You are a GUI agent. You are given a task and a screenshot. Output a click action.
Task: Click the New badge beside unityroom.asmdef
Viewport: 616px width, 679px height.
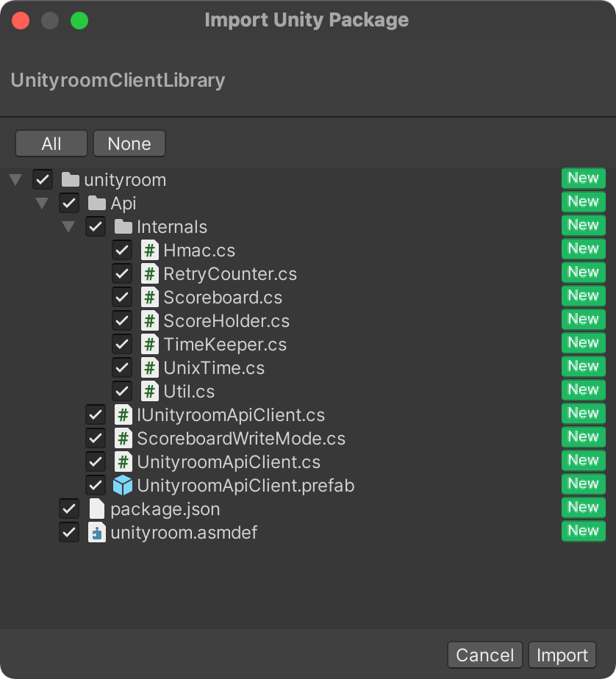[583, 531]
